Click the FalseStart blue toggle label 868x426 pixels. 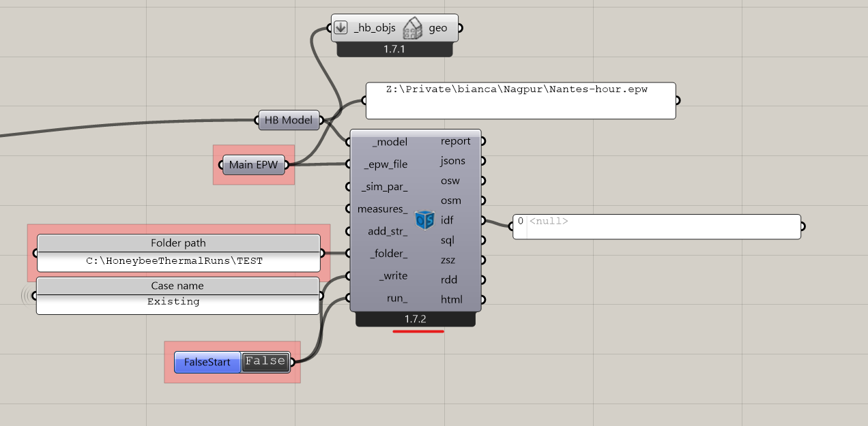coord(207,362)
